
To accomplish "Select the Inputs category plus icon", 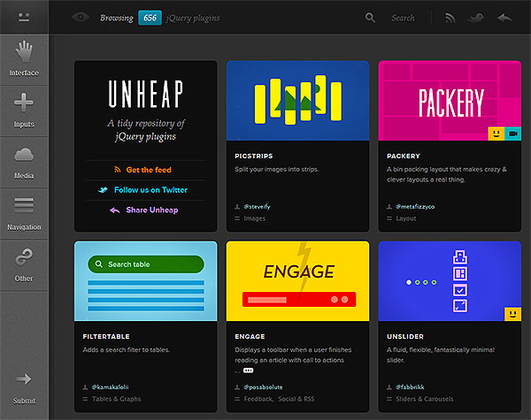I will [24, 108].
